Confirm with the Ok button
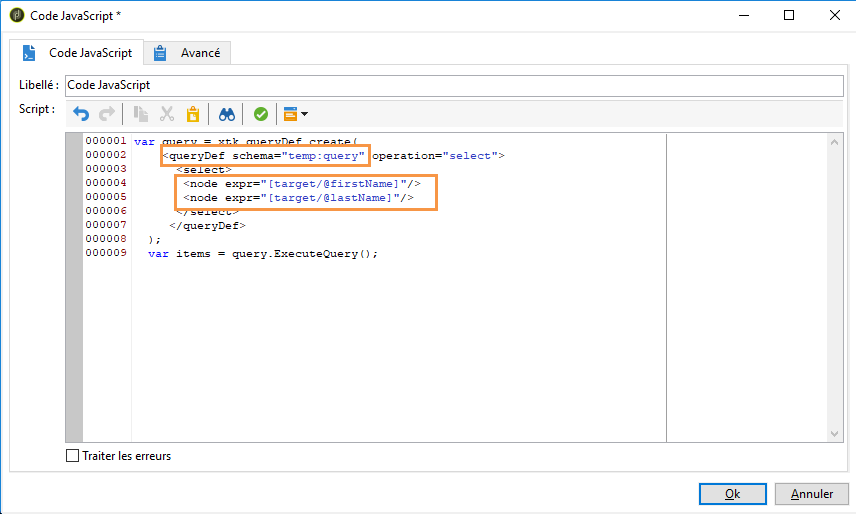 733,494
